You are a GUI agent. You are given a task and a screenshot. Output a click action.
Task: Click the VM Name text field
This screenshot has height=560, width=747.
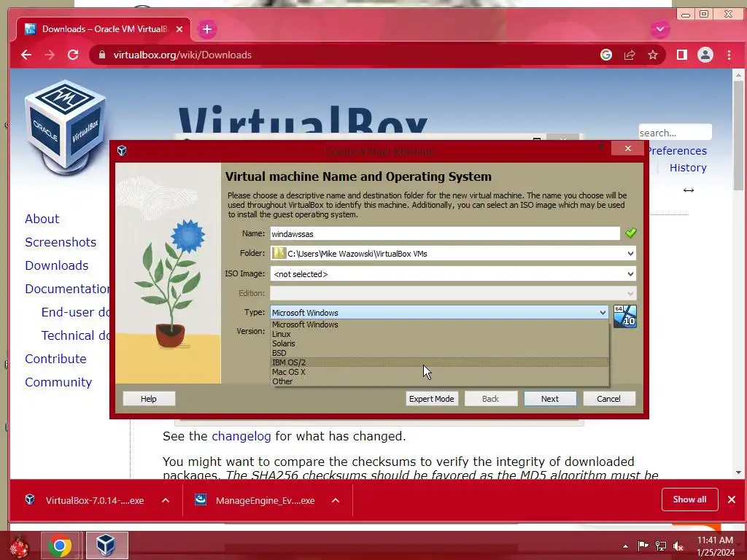[x=444, y=234]
